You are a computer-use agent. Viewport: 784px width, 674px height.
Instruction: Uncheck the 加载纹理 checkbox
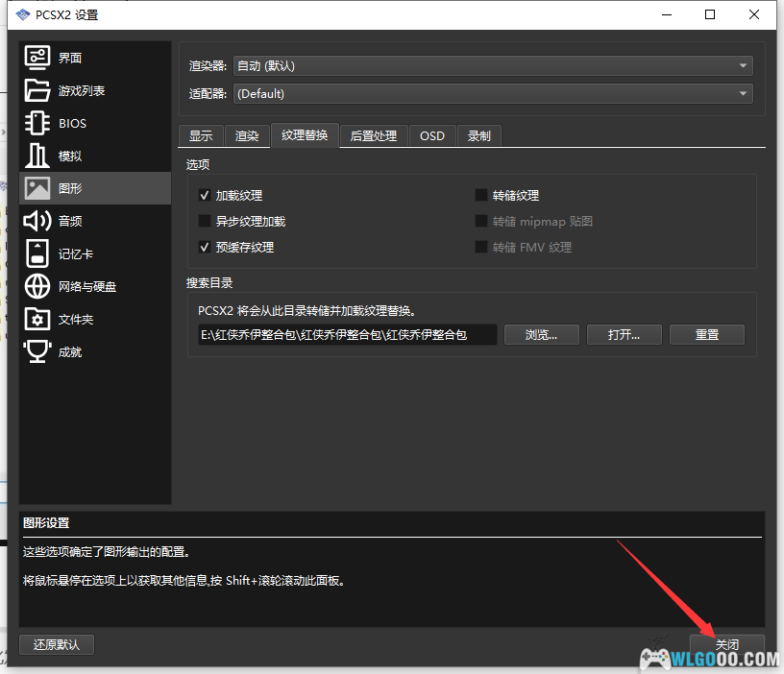click(x=204, y=195)
